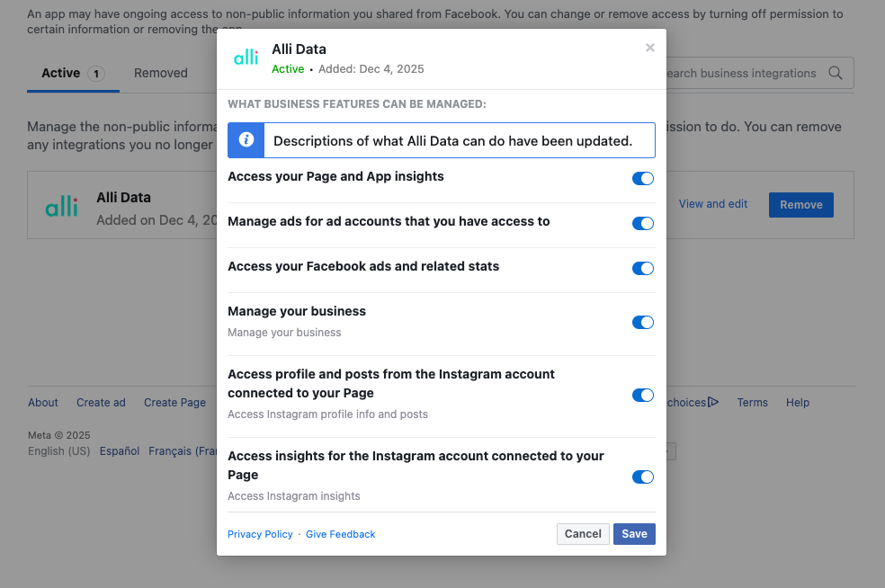Click the search magnifier icon

[x=836, y=74]
